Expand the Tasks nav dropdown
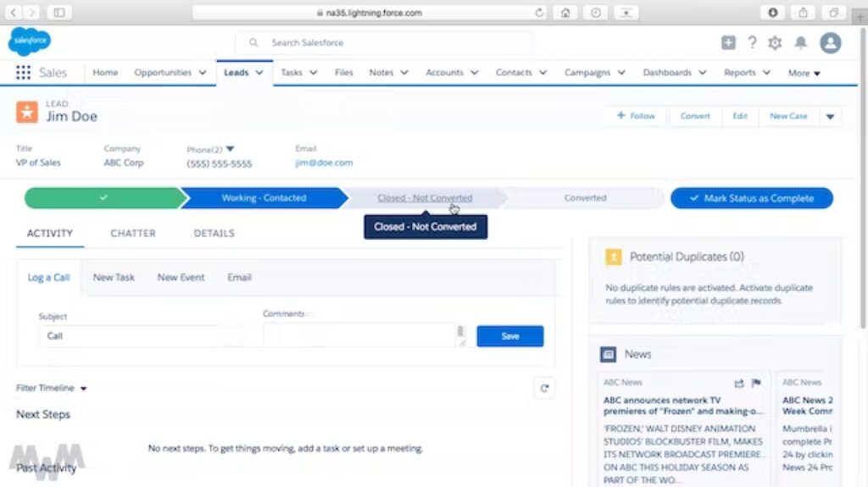868x487 pixels. pos(314,73)
